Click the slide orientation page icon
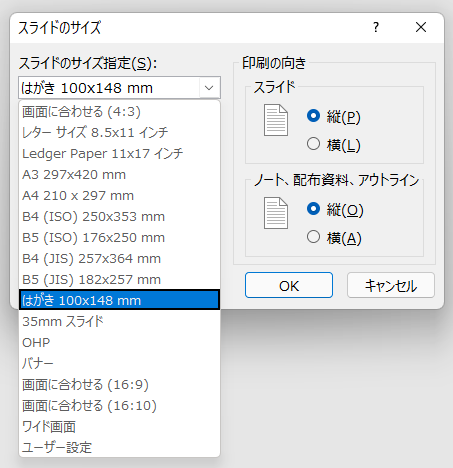 pos(276,120)
